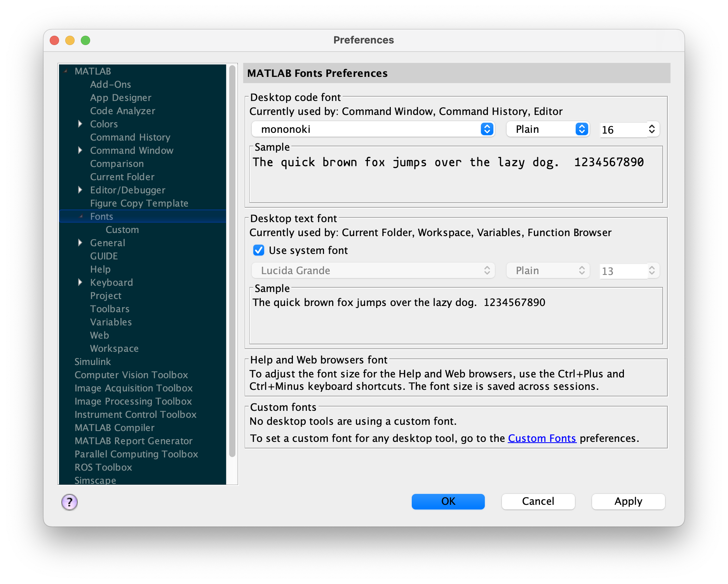Expand the Colors tree node

80,124
